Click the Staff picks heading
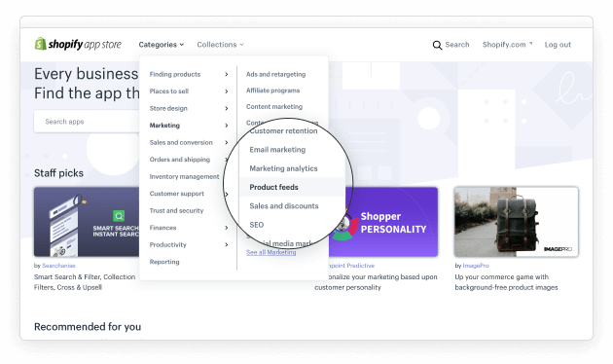 58,173
